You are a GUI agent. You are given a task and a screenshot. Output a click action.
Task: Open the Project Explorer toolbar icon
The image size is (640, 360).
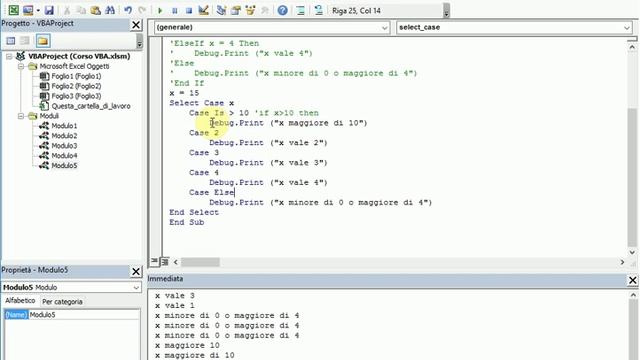[221, 10]
